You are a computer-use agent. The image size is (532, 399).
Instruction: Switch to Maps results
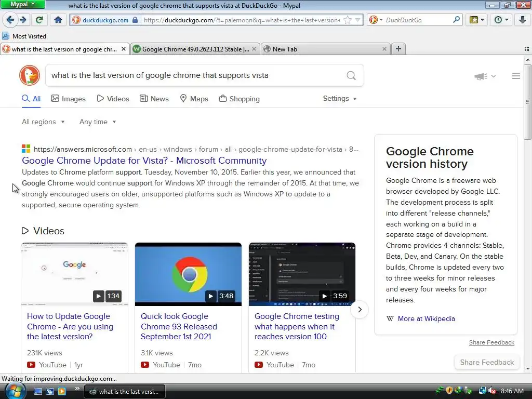point(194,99)
